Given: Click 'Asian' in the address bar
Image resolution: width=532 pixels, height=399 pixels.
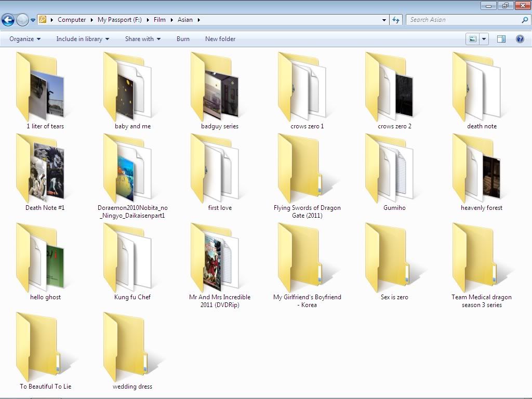Looking at the screenshot, I should pyautogui.click(x=185, y=20).
